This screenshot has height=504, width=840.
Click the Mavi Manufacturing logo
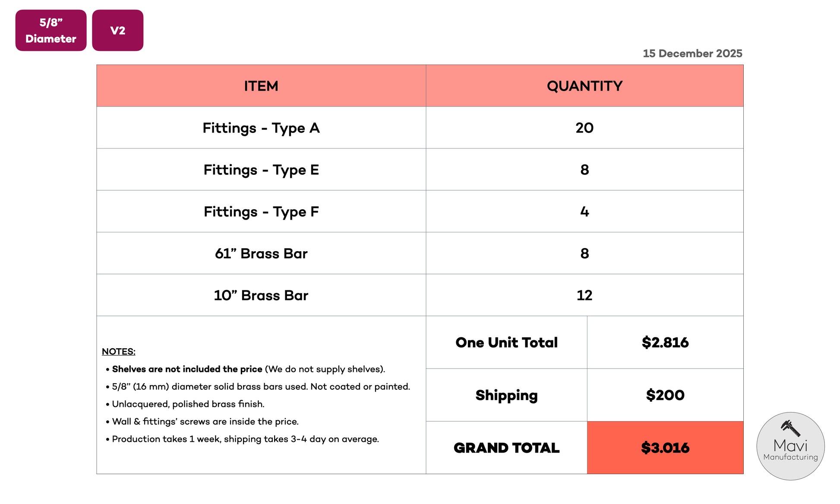pyautogui.click(x=790, y=446)
